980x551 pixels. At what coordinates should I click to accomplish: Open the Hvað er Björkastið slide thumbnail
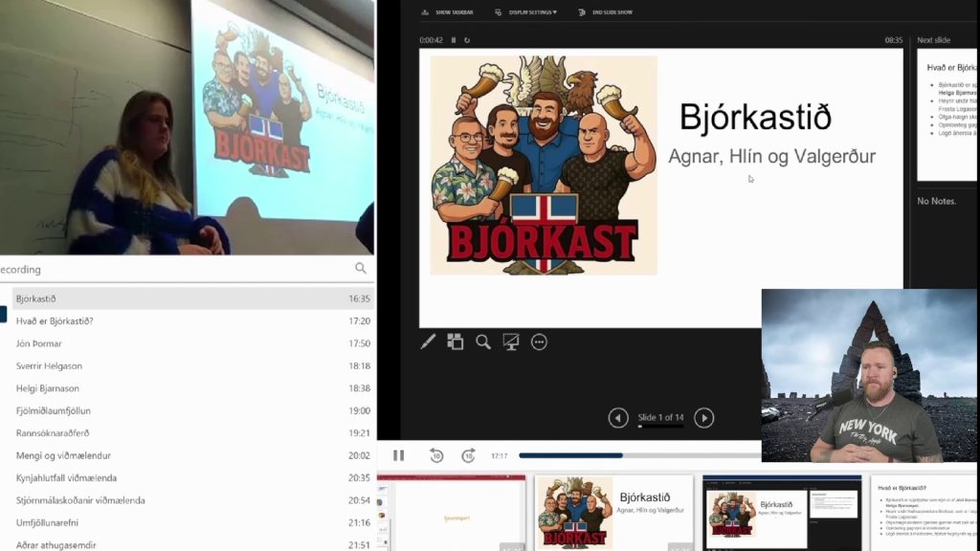924,514
